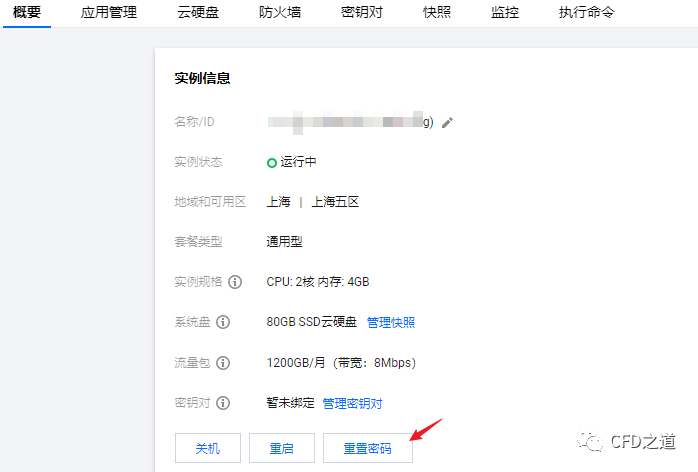Open 密钥对 tab
The image size is (698, 472).
pyautogui.click(x=362, y=12)
